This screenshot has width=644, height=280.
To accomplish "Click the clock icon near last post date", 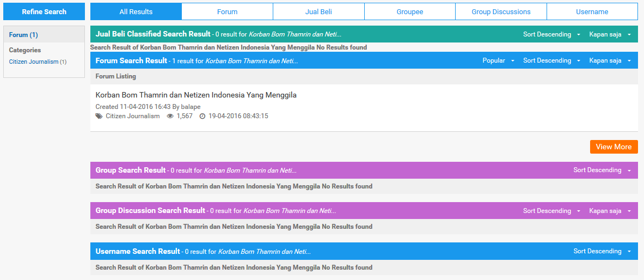I will coord(203,116).
